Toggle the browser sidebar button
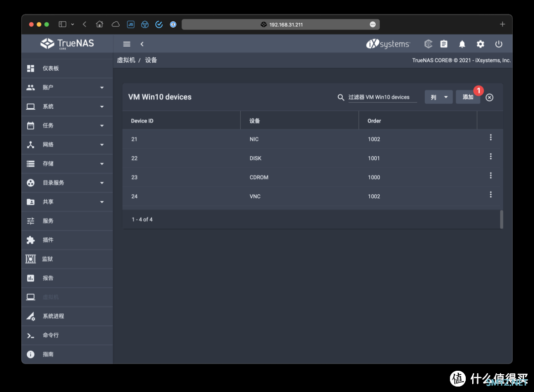Viewport: 534px width, 392px height. pyautogui.click(x=63, y=25)
